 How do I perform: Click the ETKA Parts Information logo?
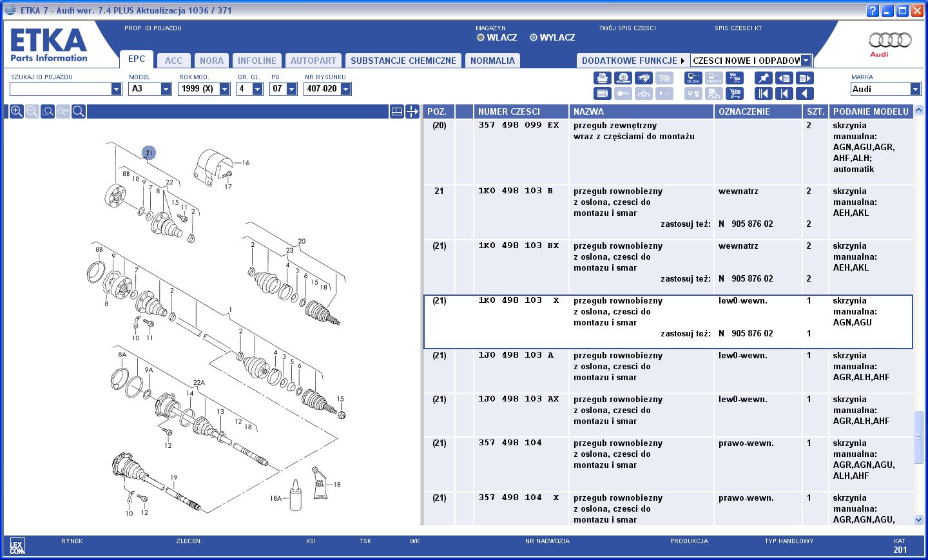48,45
